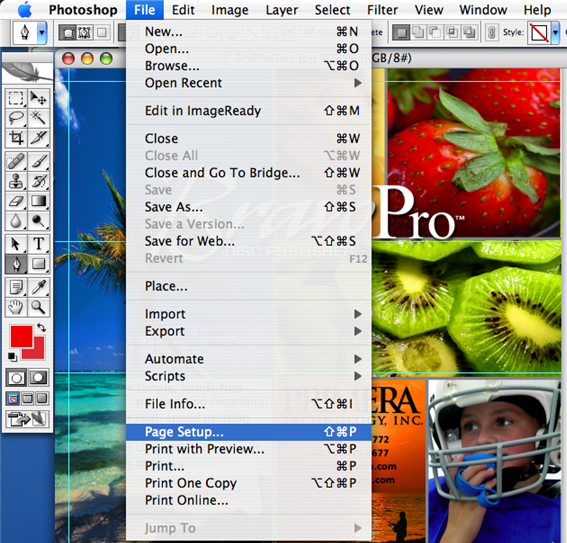Screen dimensions: 567x543
Task: Select the Zoom tool
Action: [38, 307]
